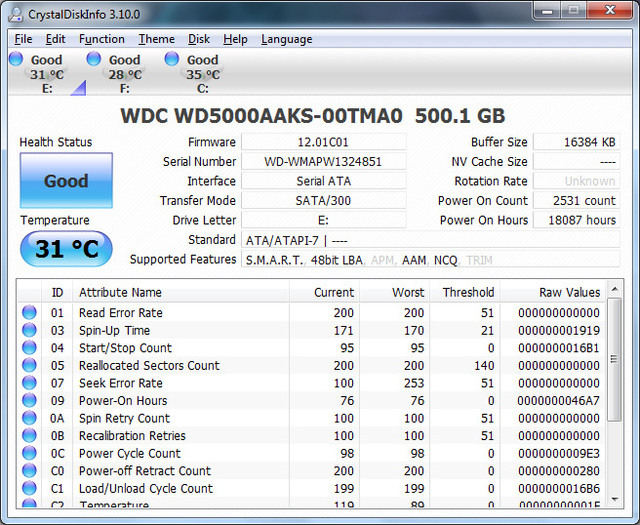Click the Rotation Rate value Unknown

pyautogui.click(x=576, y=181)
